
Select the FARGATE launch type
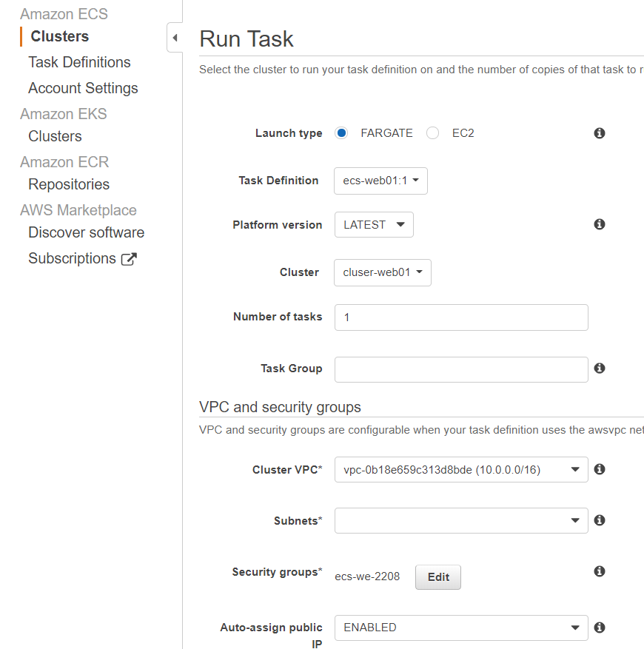point(341,133)
